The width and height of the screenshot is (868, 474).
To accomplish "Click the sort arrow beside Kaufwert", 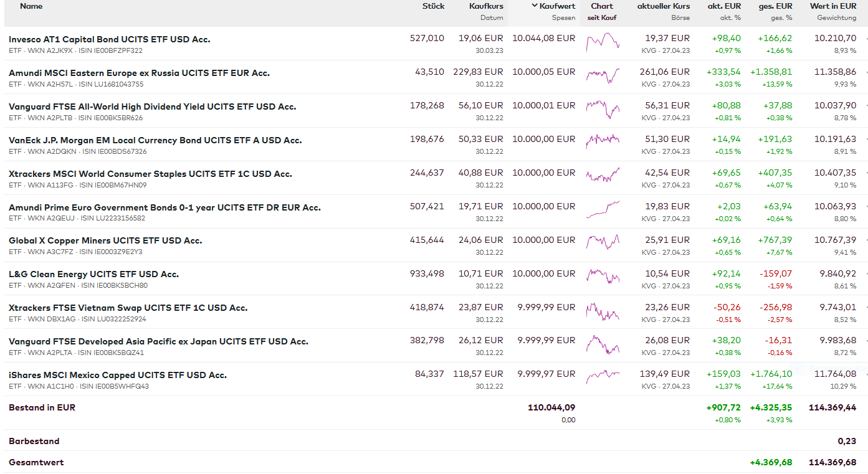I will [534, 6].
